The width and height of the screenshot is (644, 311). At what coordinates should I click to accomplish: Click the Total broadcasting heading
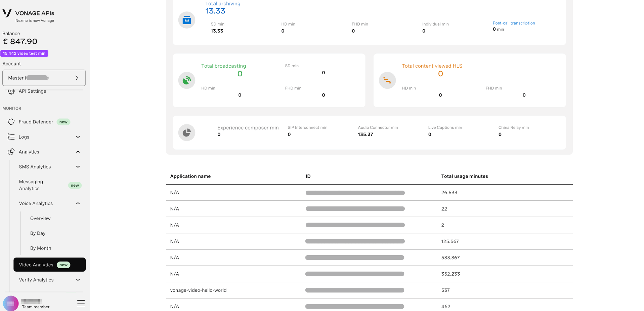pos(223,66)
